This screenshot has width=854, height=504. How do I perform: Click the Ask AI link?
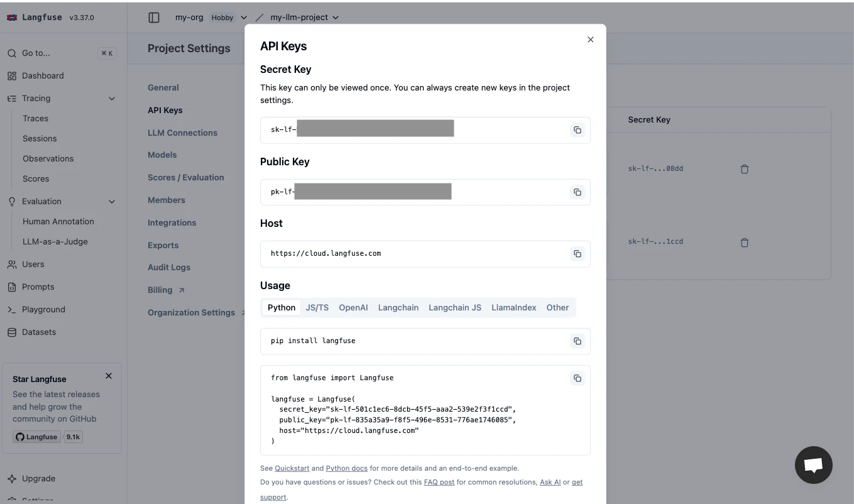[x=550, y=483]
